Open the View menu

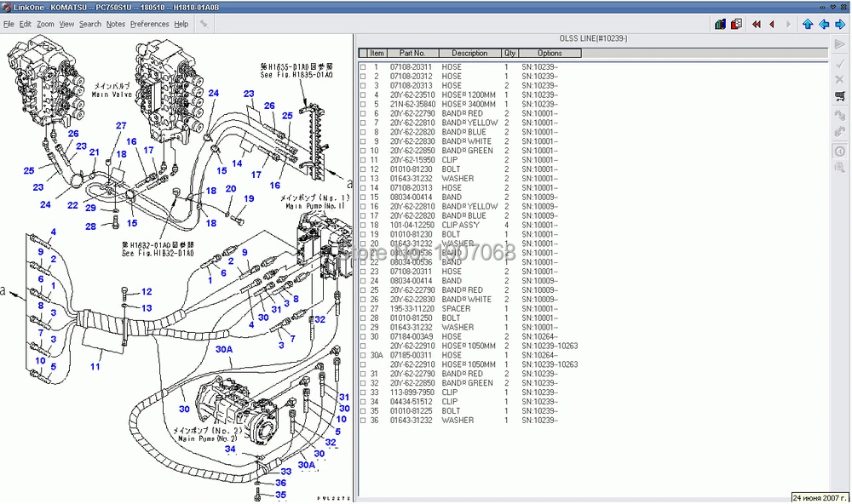pos(66,24)
